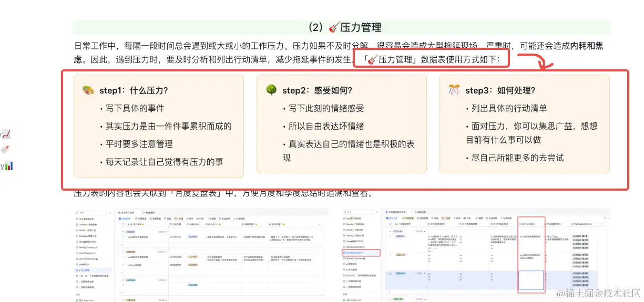644x302 pixels.
Task: Collapse the 2023/02 group in the left screenshot
Action: pyautogui.click(x=123, y=252)
